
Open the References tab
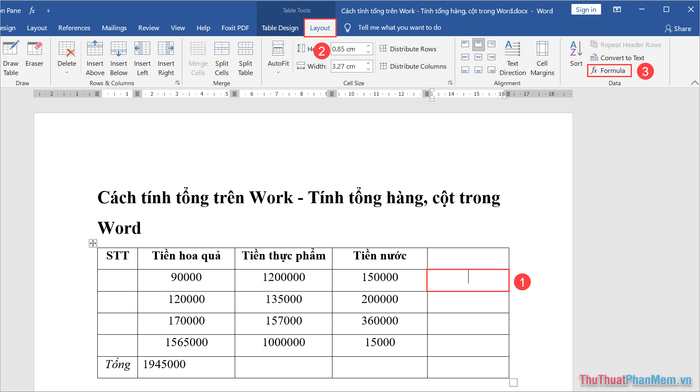[x=74, y=28]
